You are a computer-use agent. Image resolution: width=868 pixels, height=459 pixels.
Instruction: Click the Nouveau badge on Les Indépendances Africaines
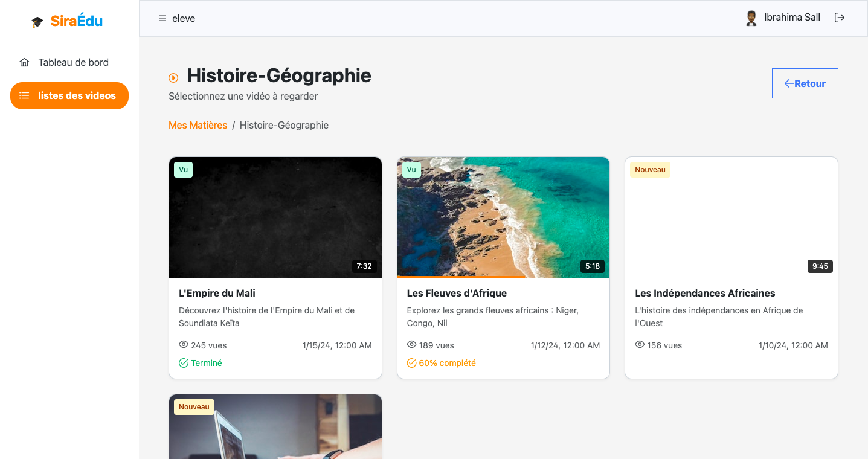pyautogui.click(x=650, y=170)
